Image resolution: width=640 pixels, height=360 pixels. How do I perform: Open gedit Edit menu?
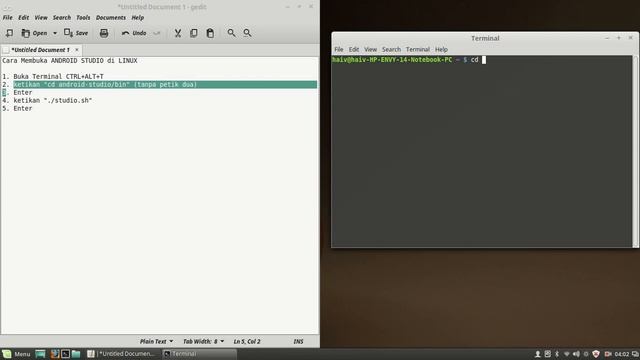[23, 18]
